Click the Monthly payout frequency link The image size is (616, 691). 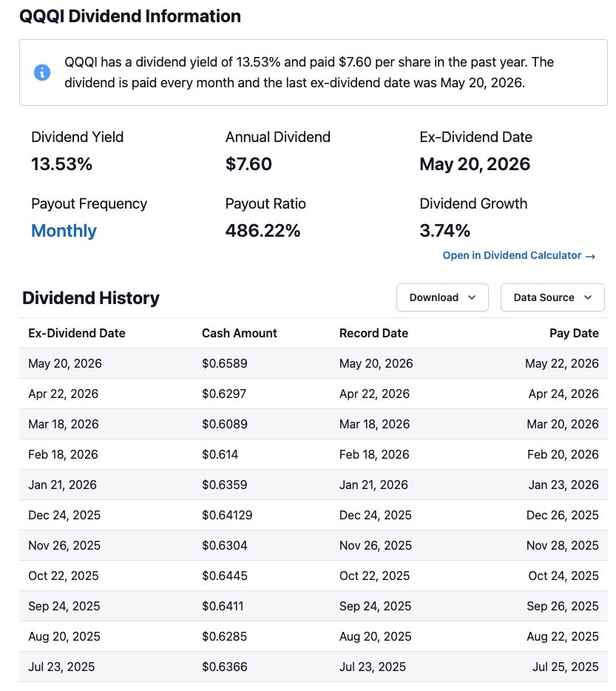point(64,231)
